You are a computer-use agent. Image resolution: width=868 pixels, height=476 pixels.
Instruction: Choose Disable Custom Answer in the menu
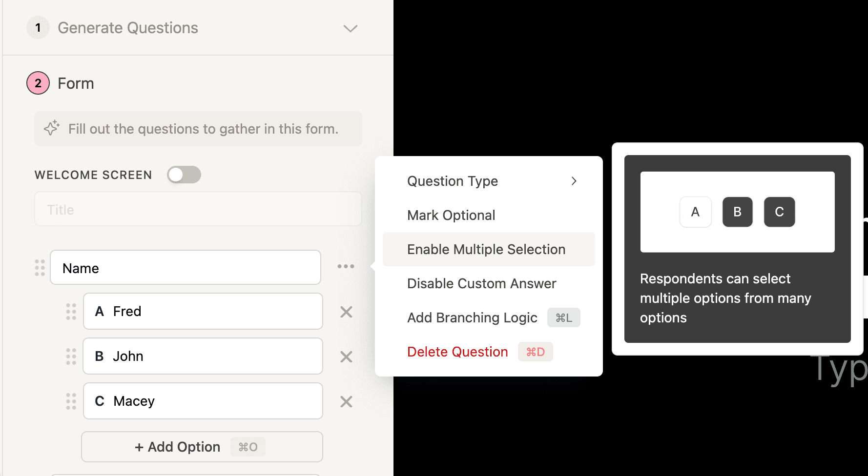pos(481,283)
